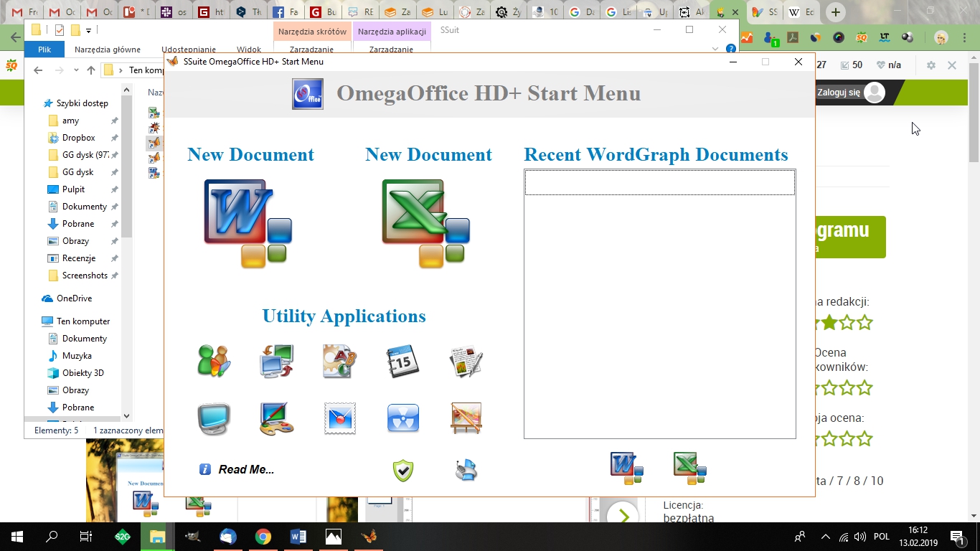Click the Explorer address bar path Ten komputer
Image resolution: width=980 pixels, height=551 pixels.
click(146, 70)
